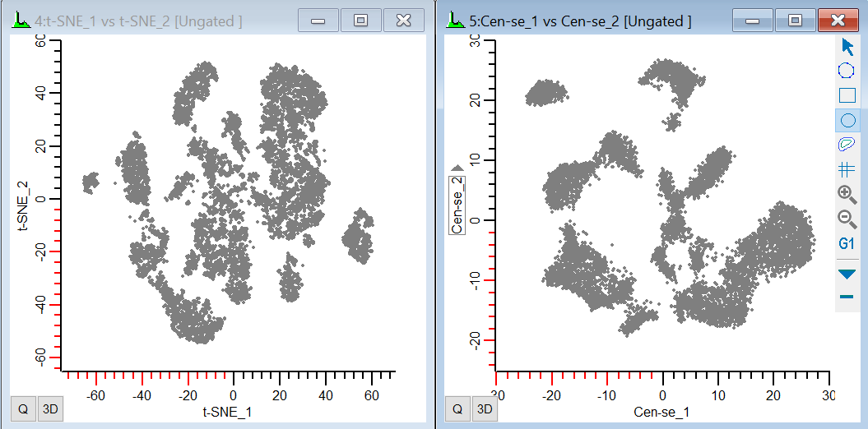Select the rectangle gate tool
Screen dimensions: 868x429
tap(847, 95)
